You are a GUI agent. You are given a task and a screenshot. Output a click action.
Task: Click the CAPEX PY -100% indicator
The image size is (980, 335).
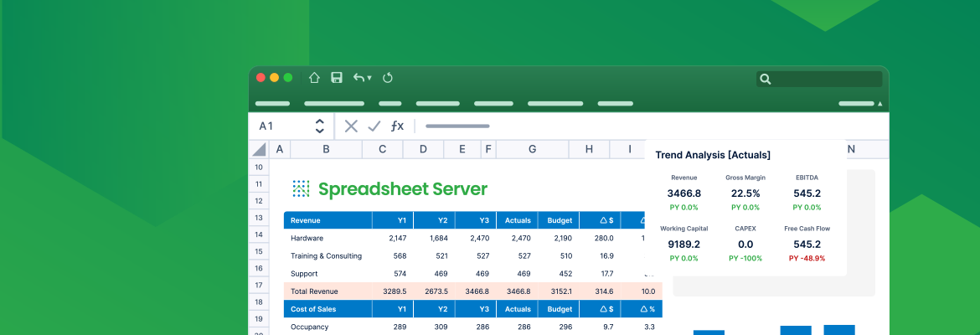tap(745, 258)
